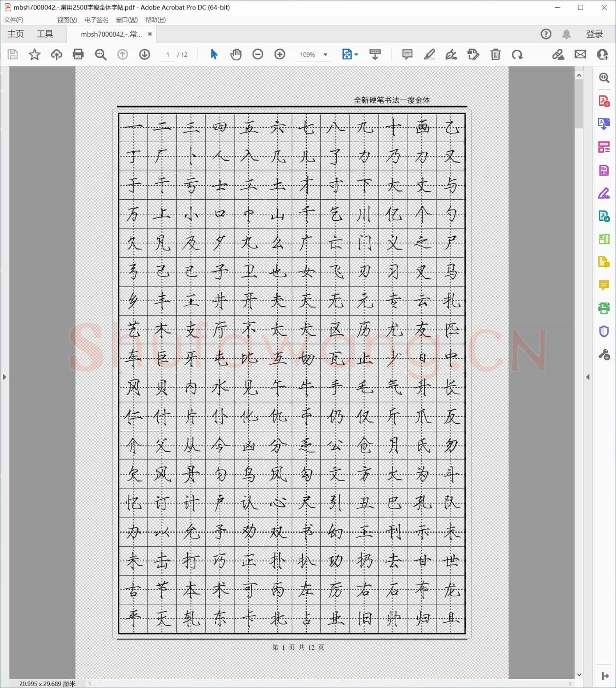Screen dimensions: 616x688
Task: Click the expand tools pane icon at bottom right
Action: 605,676
